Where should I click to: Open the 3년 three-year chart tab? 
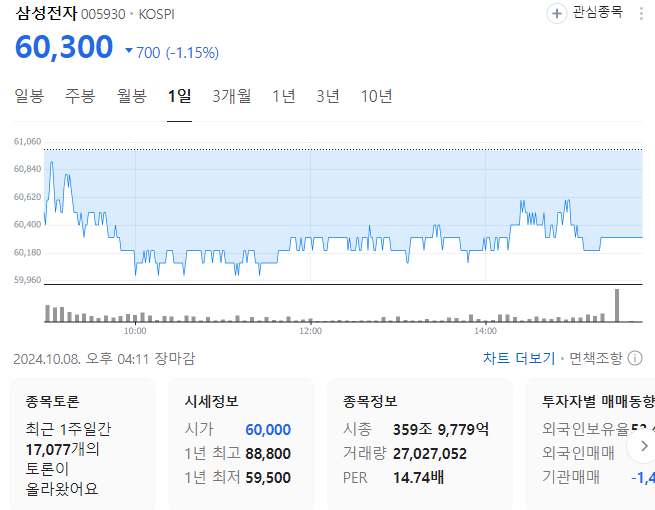point(328,96)
